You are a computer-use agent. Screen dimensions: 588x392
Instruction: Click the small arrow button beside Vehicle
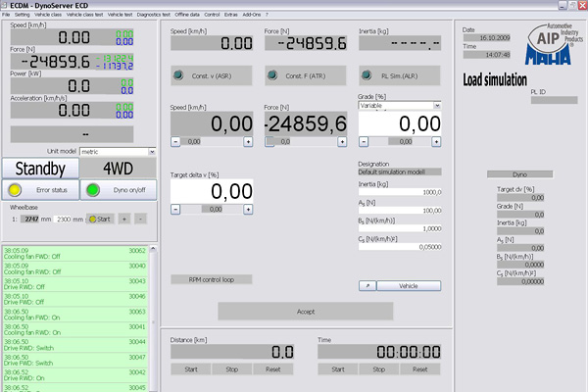pos(365,285)
